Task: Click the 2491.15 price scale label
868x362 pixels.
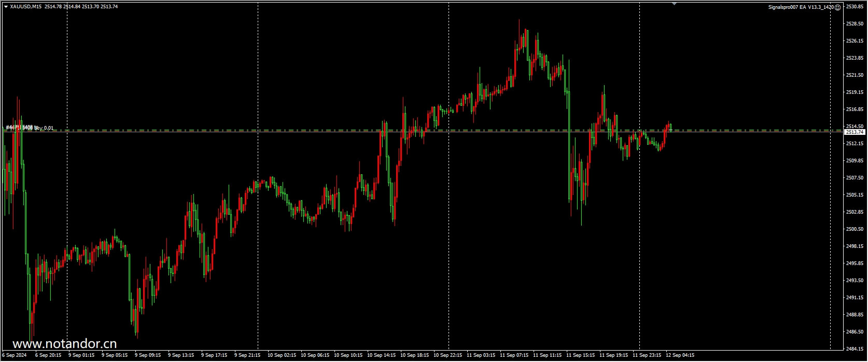Action: pyautogui.click(x=855, y=298)
